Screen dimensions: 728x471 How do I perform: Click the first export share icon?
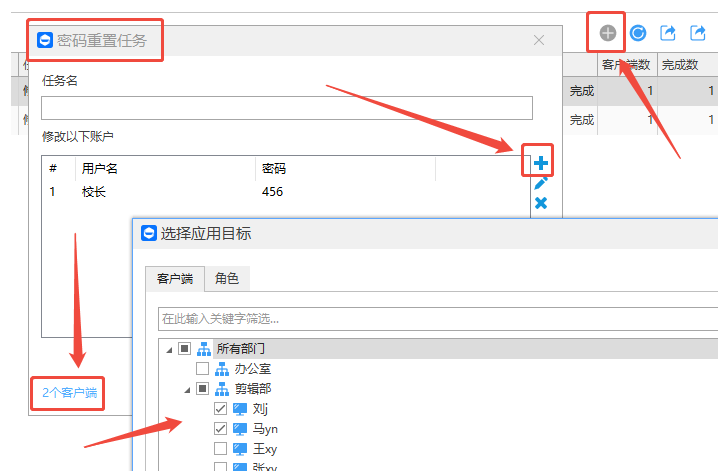coord(668,33)
